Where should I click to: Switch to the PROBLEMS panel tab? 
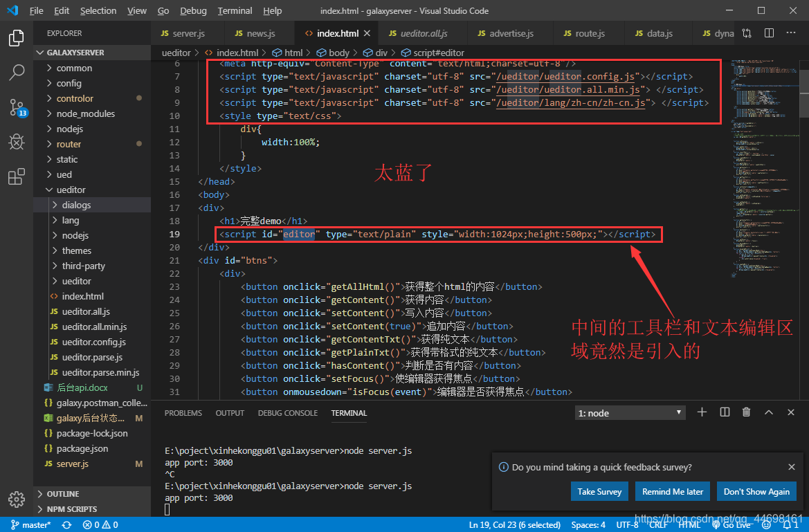[183, 413]
